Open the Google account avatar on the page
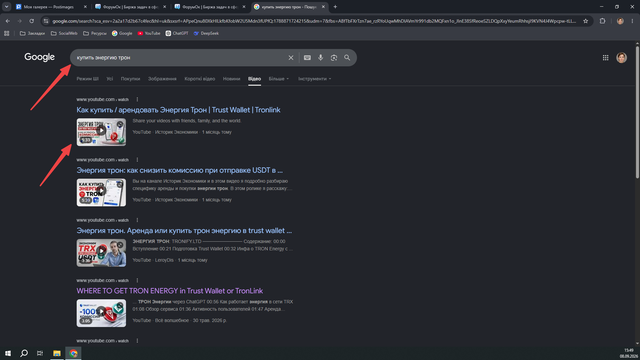This screenshot has width=640, height=360. [x=621, y=58]
